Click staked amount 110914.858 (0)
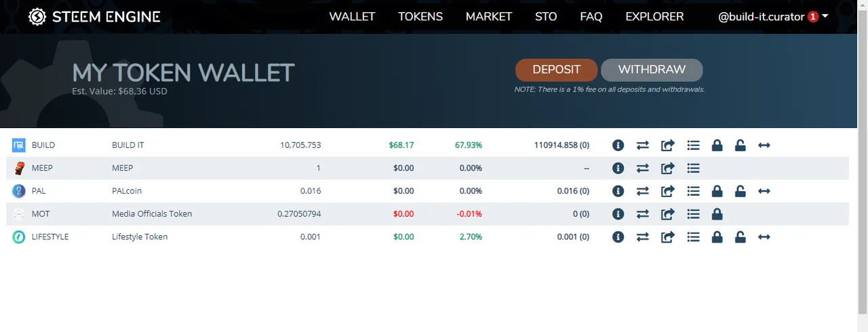The image size is (868, 332). point(561,145)
